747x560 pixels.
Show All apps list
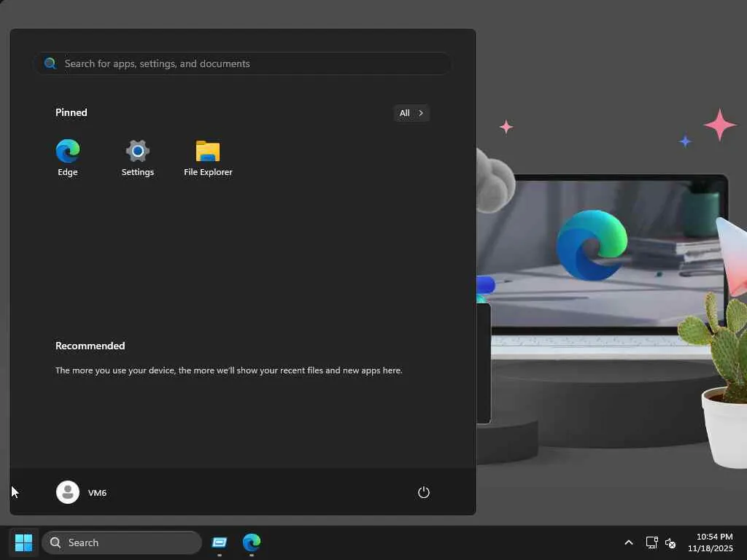411,113
